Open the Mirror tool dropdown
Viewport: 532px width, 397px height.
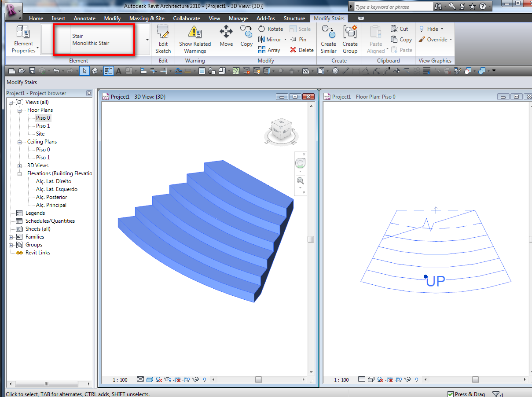pyautogui.click(x=285, y=39)
